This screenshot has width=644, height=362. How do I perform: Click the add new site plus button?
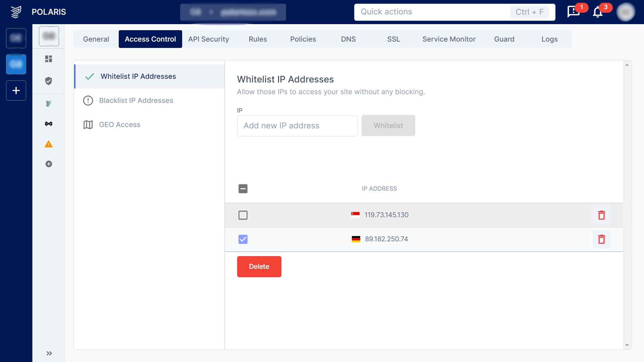tap(16, 90)
